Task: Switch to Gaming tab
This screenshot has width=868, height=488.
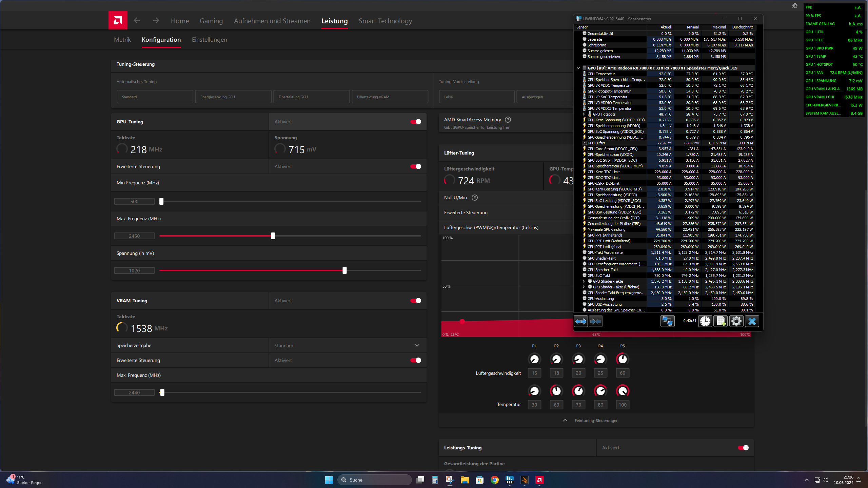Action: click(211, 21)
